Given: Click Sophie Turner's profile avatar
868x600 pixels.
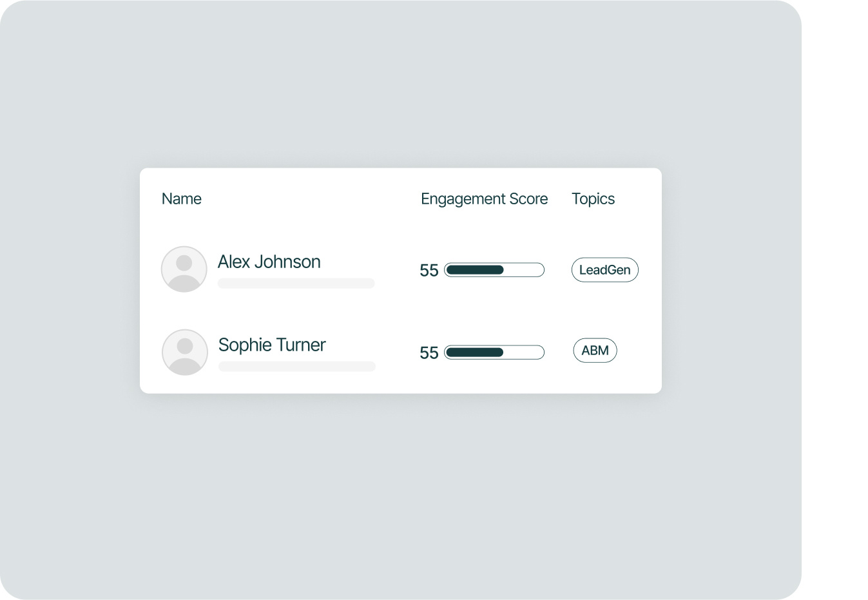Looking at the screenshot, I should pos(185,353).
